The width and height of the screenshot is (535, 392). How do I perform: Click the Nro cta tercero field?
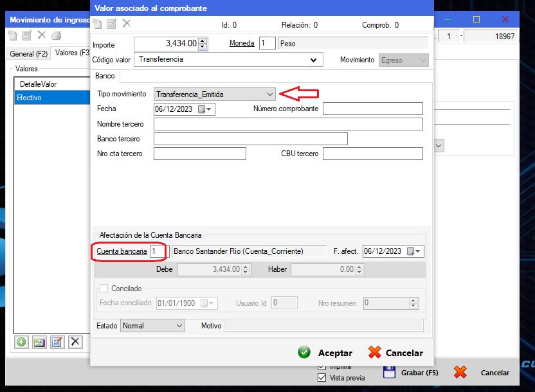(199, 154)
